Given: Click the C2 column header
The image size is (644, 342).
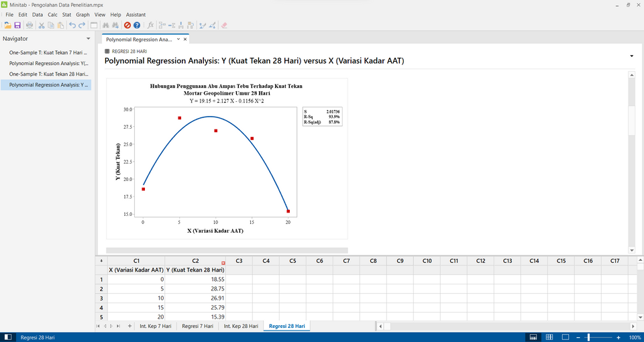Looking at the screenshot, I should click(x=195, y=261).
